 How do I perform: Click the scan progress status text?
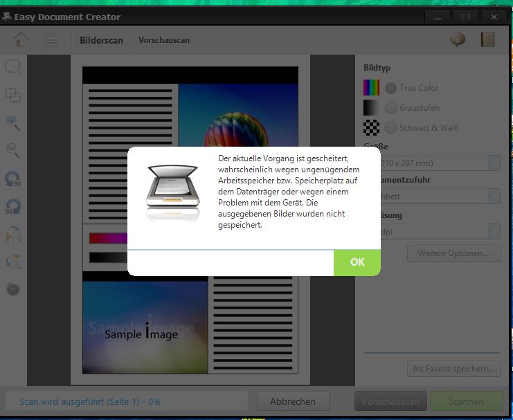click(x=89, y=402)
